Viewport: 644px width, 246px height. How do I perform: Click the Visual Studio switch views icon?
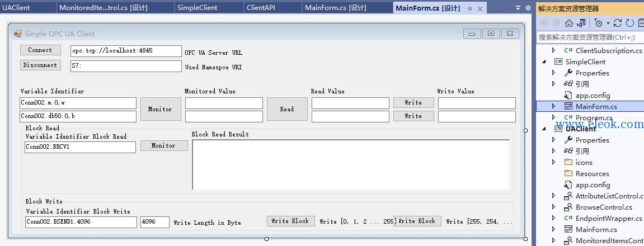[x=581, y=23]
